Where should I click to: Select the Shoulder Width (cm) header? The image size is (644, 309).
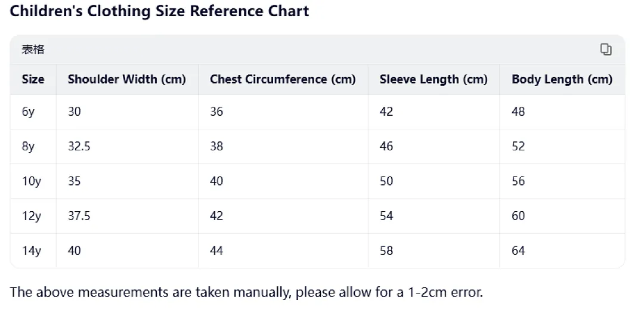(127, 79)
